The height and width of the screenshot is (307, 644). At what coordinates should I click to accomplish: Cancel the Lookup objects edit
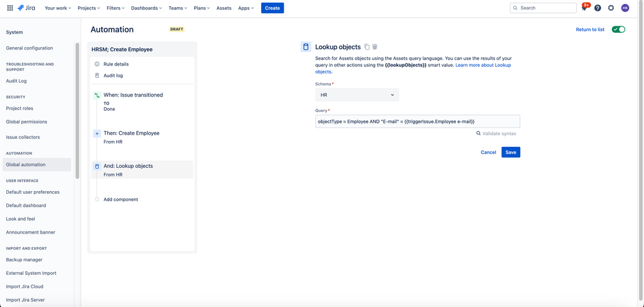tap(489, 153)
